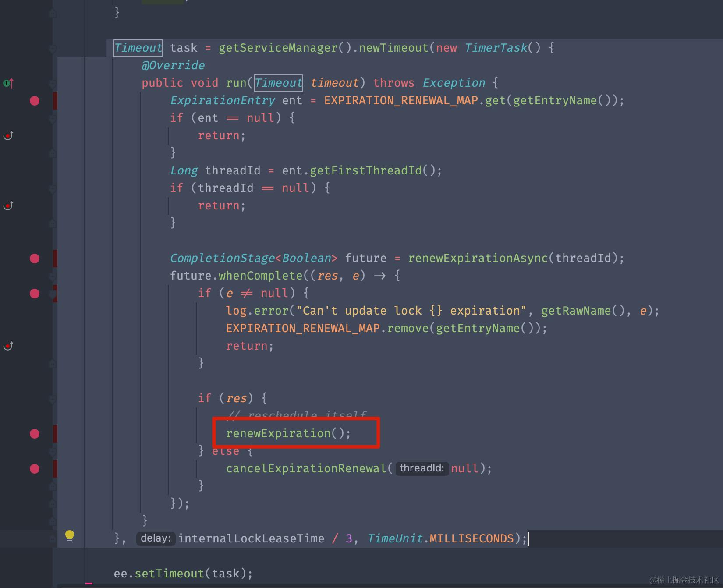Click renewExpirationAsync method call
Viewport: 723px width, 588px height.
[478, 258]
